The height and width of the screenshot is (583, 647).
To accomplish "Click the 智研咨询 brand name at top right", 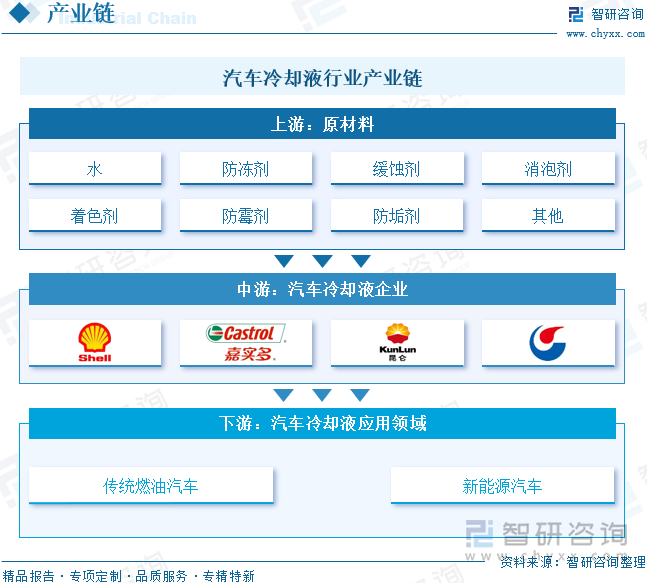I will [x=617, y=14].
